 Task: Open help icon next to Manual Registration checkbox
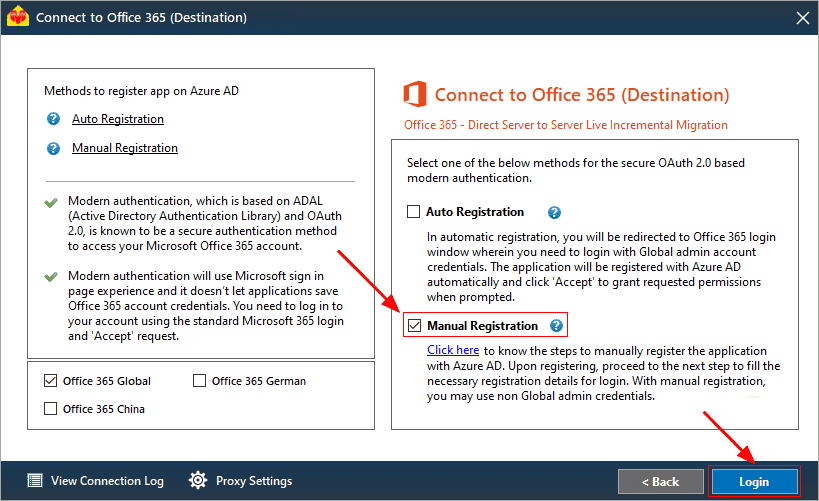point(556,326)
